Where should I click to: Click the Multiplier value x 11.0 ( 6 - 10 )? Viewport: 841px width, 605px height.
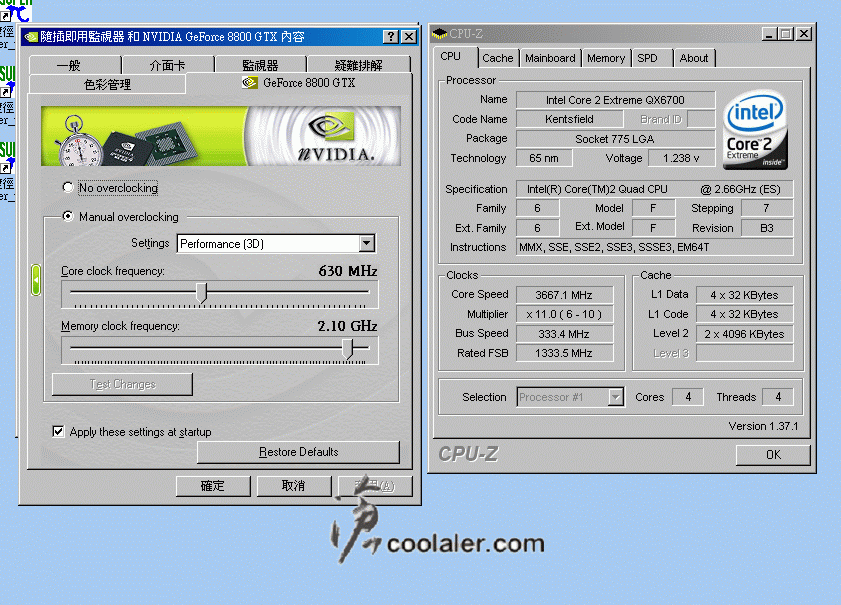coord(564,314)
